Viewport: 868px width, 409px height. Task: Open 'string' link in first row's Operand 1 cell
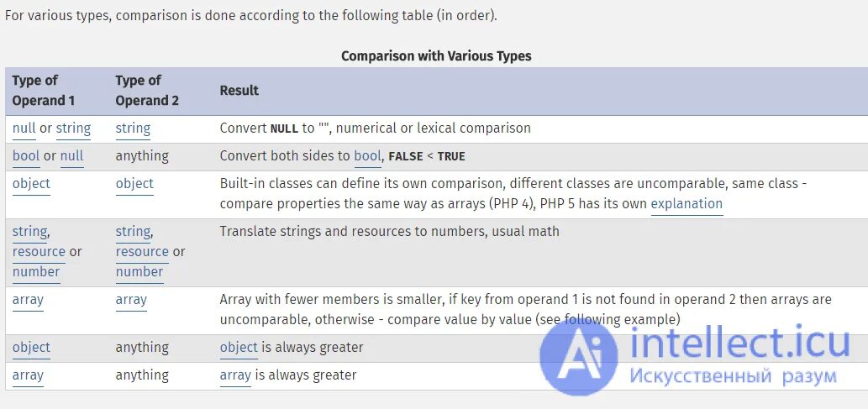pos(73,128)
